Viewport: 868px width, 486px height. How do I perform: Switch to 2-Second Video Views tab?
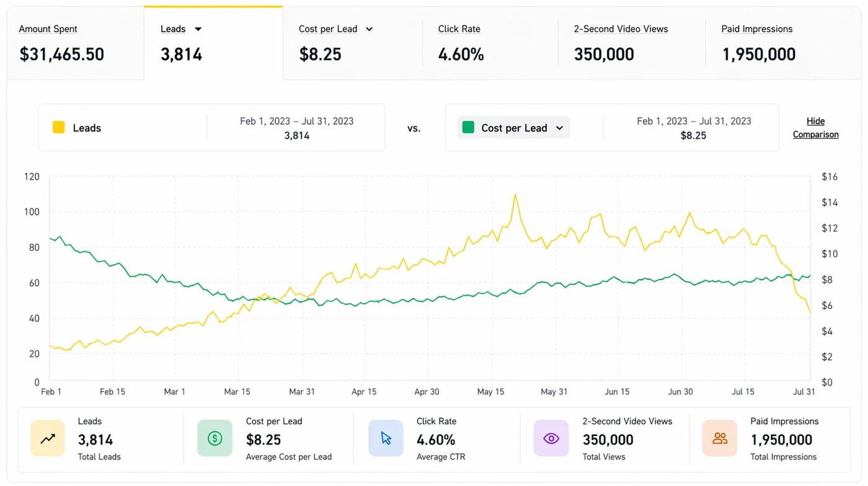632,43
